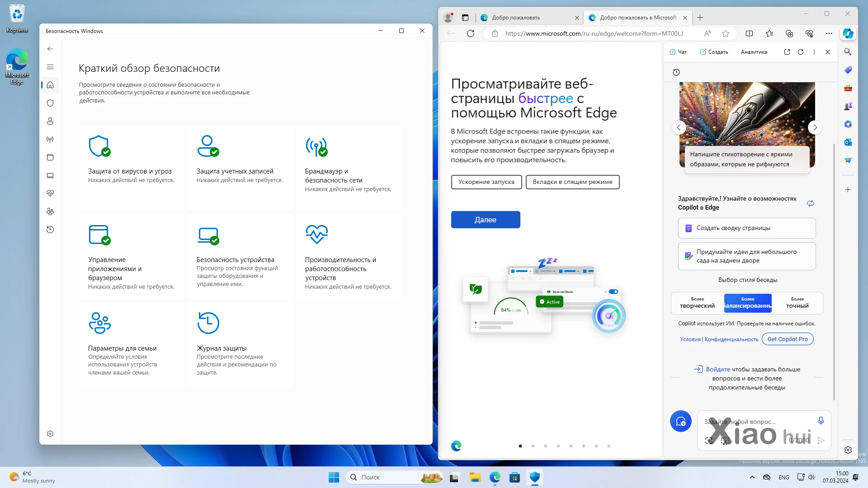The image size is (868, 488).
Task: Choose the 'Более сбалансированный' conversation style
Action: pos(747,303)
